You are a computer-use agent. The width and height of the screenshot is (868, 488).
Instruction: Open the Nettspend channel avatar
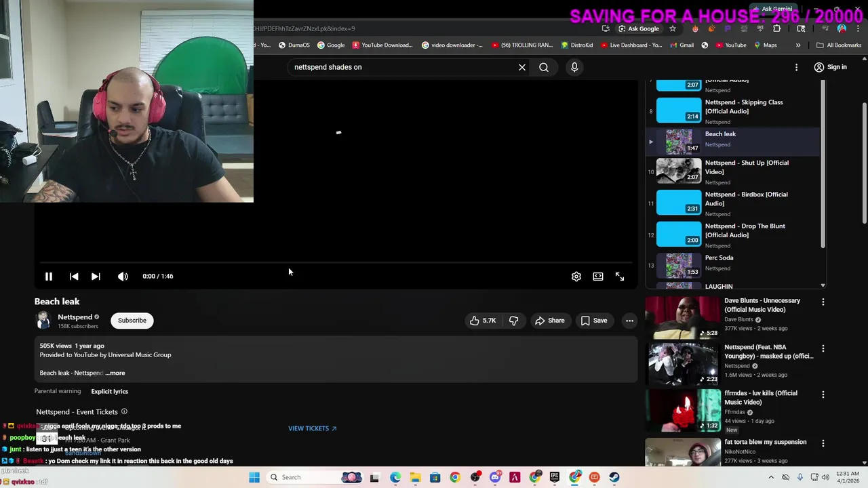click(x=43, y=321)
